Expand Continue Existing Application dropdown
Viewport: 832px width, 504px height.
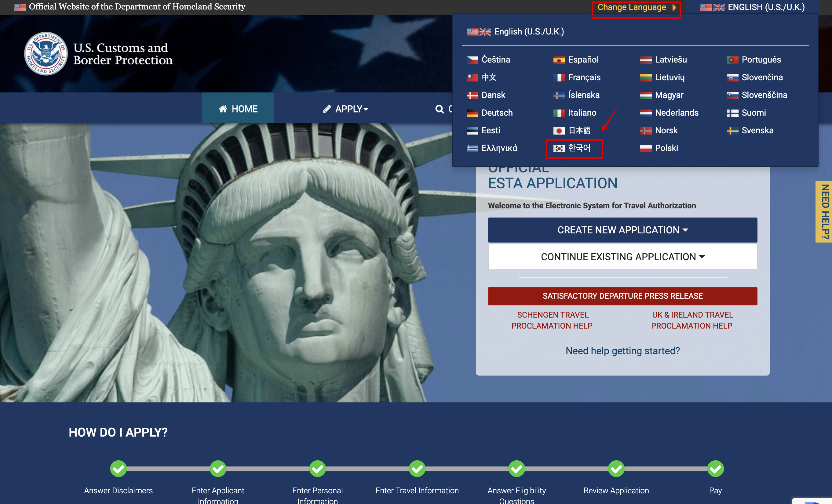click(622, 257)
